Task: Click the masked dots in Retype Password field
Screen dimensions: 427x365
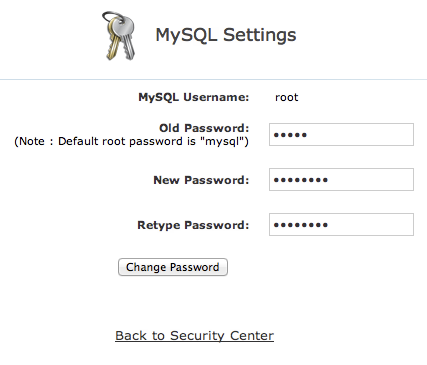Action: click(x=301, y=225)
